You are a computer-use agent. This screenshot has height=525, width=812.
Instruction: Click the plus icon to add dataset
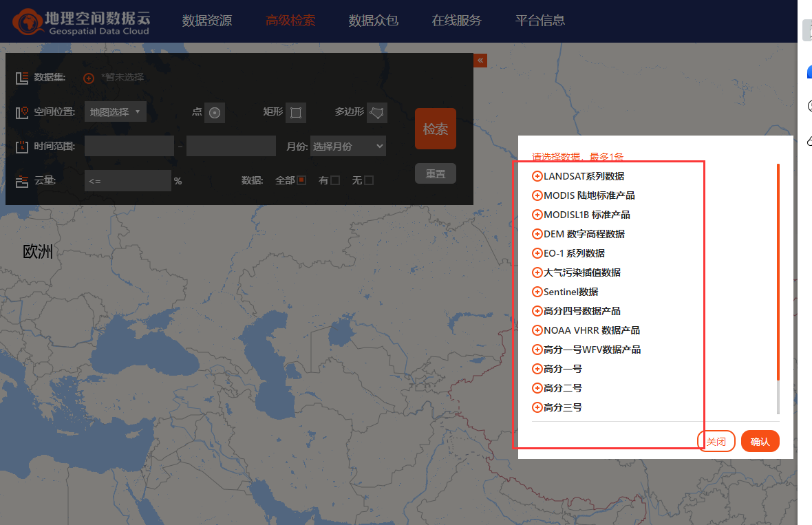pyautogui.click(x=89, y=78)
